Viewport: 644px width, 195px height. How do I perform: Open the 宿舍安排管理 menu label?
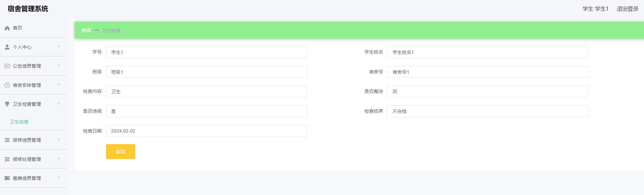(x=27, y=85)
